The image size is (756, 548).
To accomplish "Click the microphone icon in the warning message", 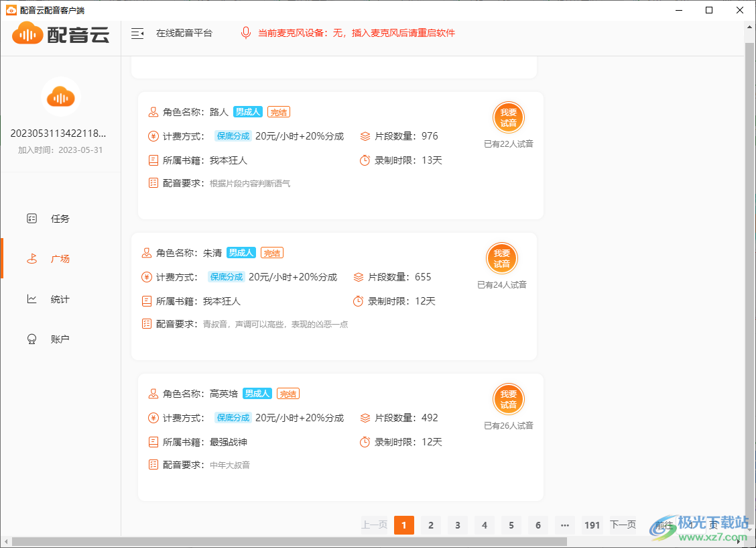I will [x=245, y=32].
